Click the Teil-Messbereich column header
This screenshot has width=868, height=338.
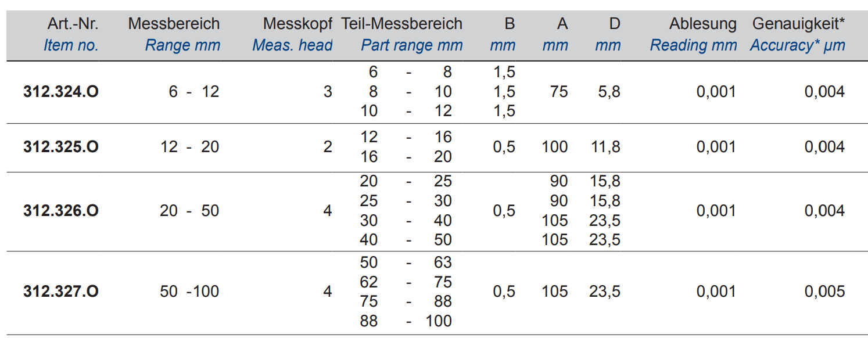pyautogui.click(x=402, y=24)
